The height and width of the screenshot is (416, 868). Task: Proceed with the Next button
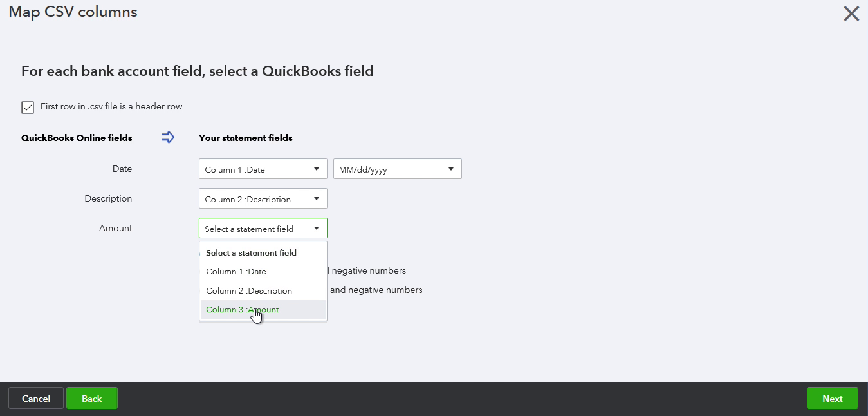833,399
